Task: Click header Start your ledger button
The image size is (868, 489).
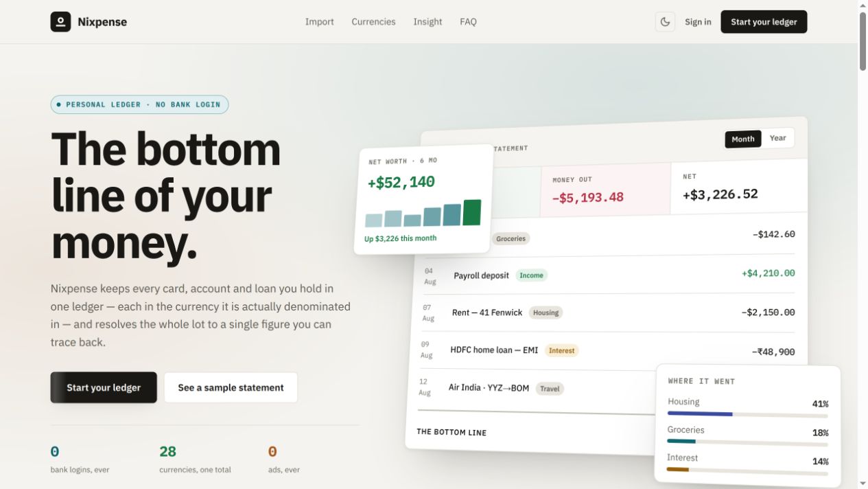Action: (764, 22)
